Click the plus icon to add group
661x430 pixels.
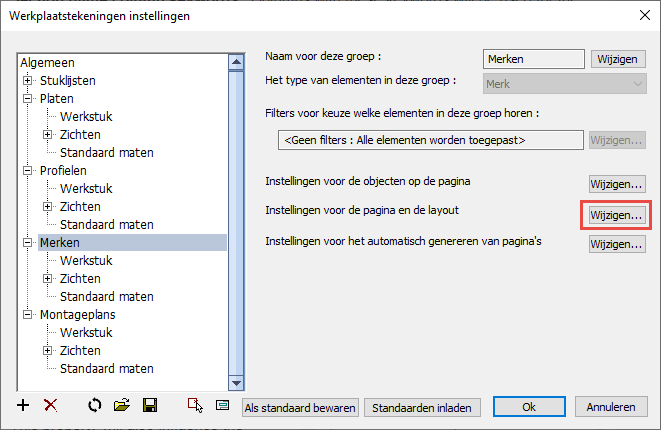tap(23, 406)
